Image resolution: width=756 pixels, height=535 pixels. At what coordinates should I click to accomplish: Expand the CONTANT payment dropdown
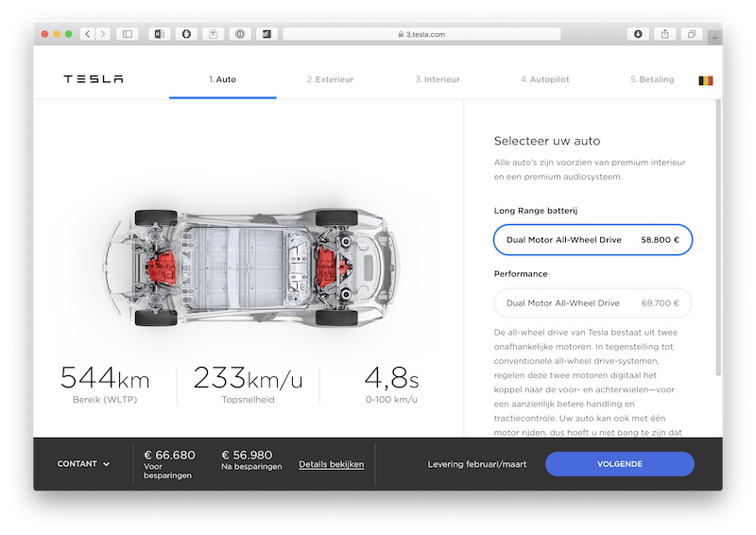point(83,463)
